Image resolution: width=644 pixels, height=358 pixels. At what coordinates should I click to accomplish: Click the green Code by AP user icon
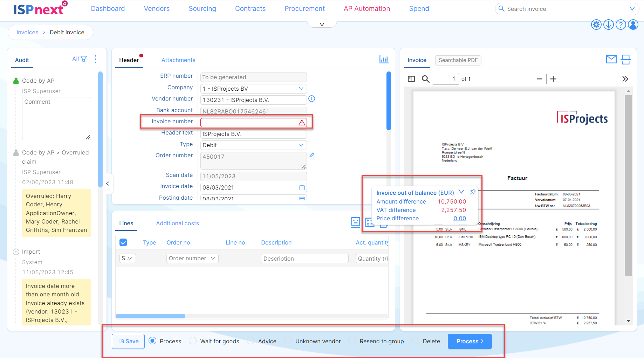tap(16, 81)
